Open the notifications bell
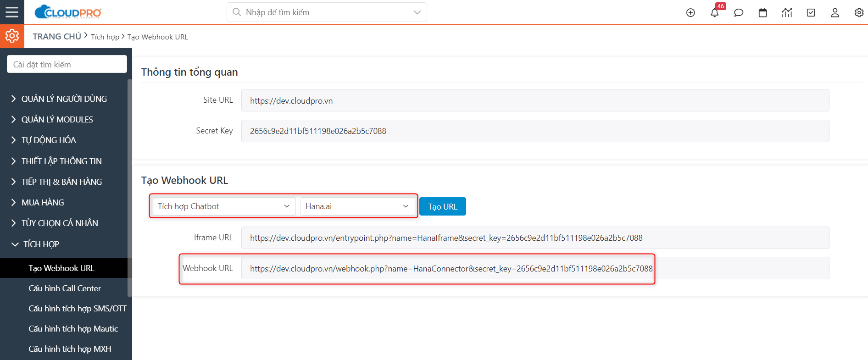The height and width of the screenshot is (360, 868). (715, 13)
